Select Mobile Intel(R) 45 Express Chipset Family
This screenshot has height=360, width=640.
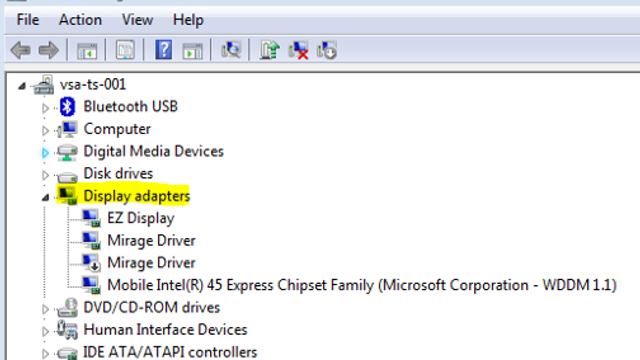click(x=362, y=285)
